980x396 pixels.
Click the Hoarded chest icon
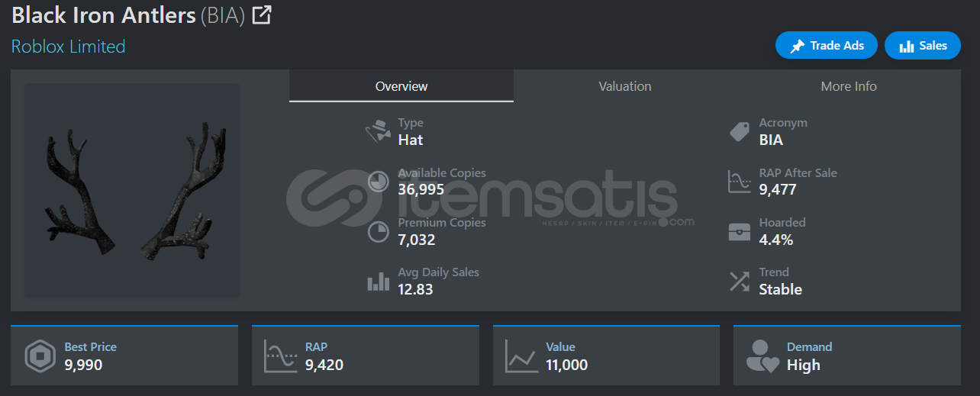pyautogui.click(x=739, y=232)
